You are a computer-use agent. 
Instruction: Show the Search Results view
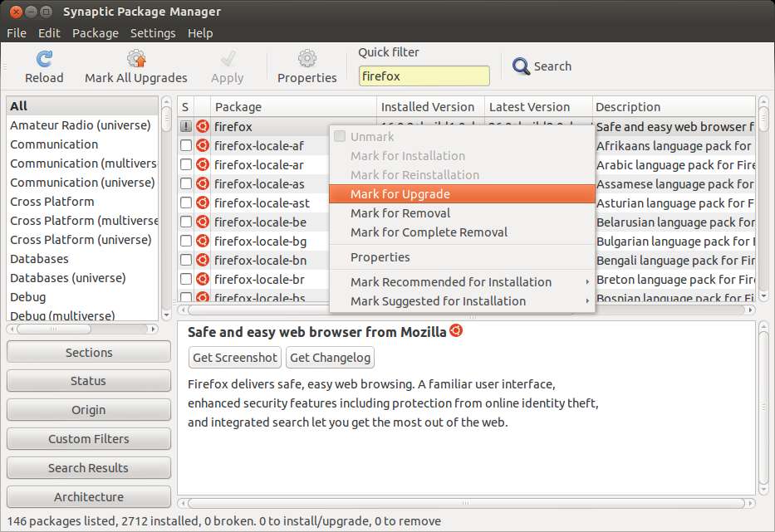point(89,468)
